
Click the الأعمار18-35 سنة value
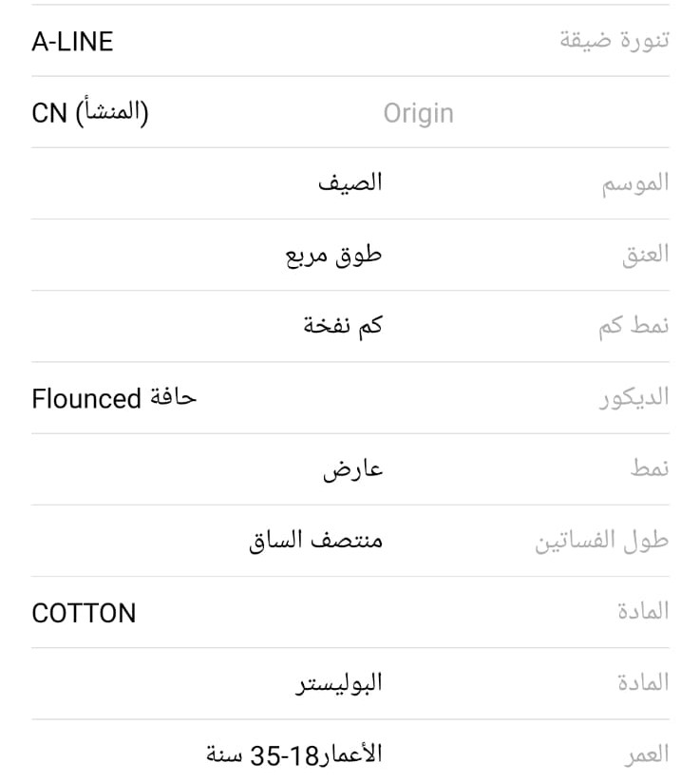pyautogui.click(x=294, y=755)
